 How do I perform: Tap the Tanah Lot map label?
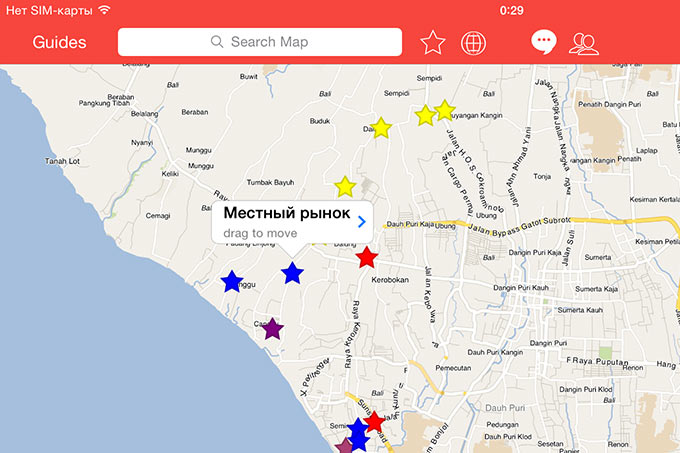click(x=62, y=161)
